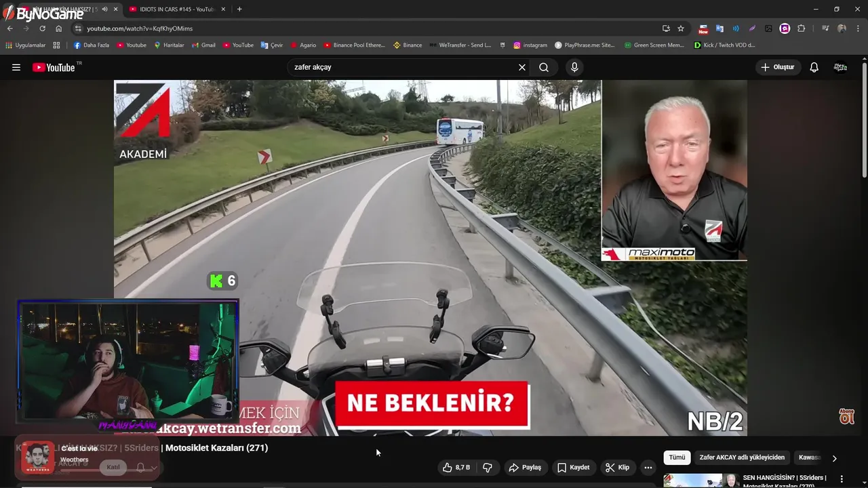Open the install app icon in address bar
This screenshot has height=488, width=868.
coord(666,28)
